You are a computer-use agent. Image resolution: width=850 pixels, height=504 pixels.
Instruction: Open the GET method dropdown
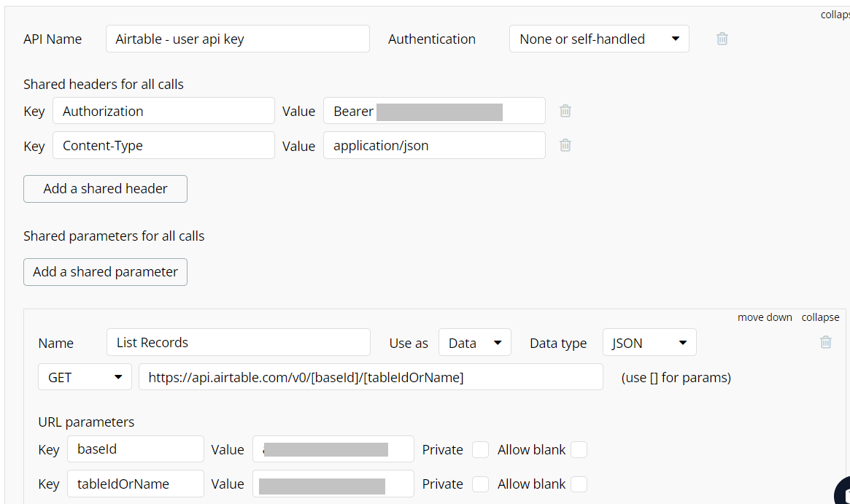(x=85, y=376)
